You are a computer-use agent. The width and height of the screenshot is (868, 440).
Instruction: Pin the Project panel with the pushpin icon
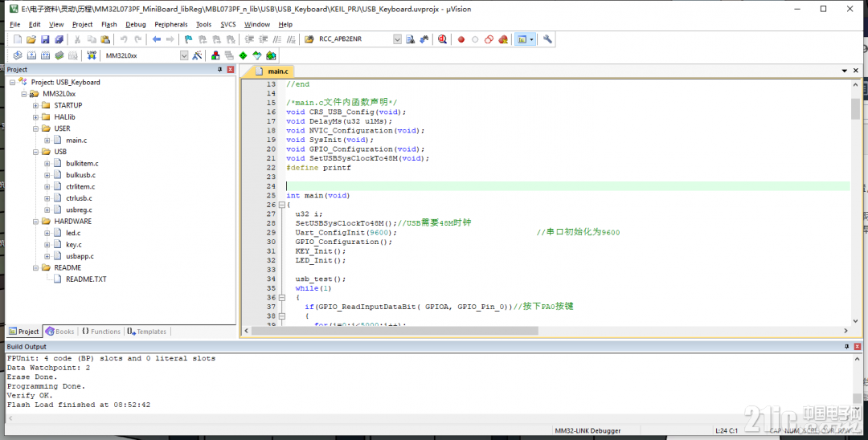219,70
